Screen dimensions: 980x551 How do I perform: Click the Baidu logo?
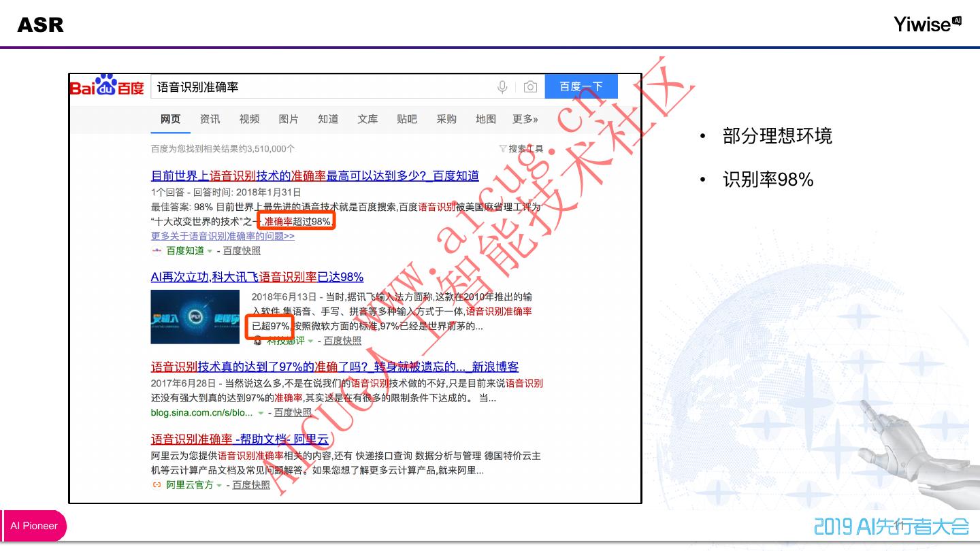[108, 86]
